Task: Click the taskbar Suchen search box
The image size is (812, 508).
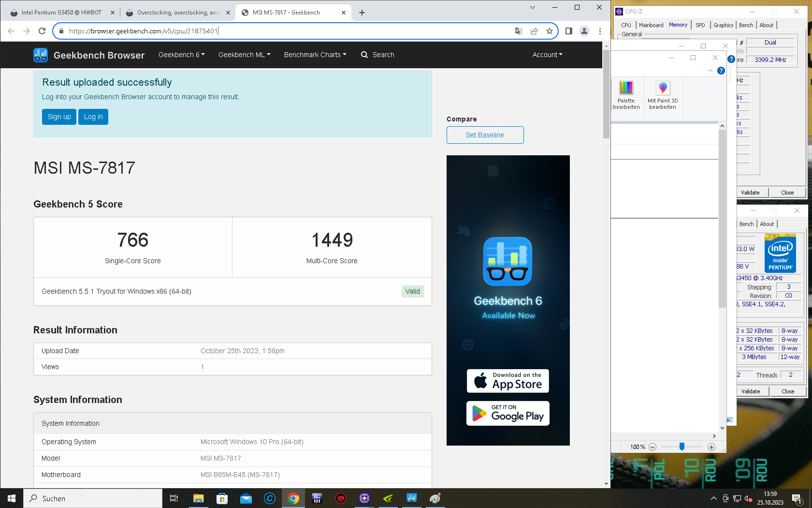Action: (x=93, y=498)
